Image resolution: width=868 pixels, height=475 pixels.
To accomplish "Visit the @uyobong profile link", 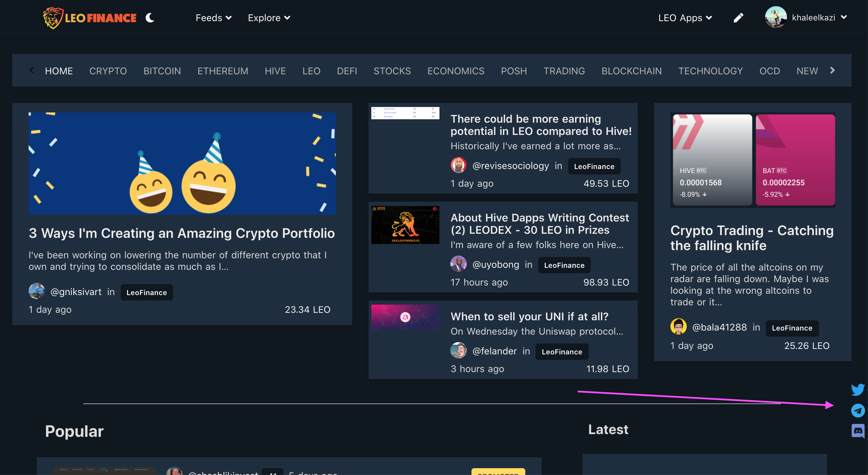I will pos(496,265).
